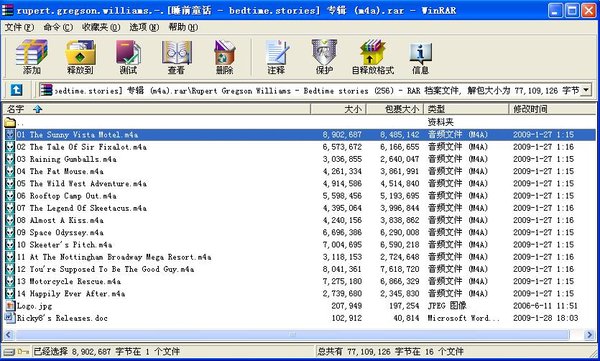Select 12 You're Supposed To Be The Good Guy.m4a

point(300,269)
